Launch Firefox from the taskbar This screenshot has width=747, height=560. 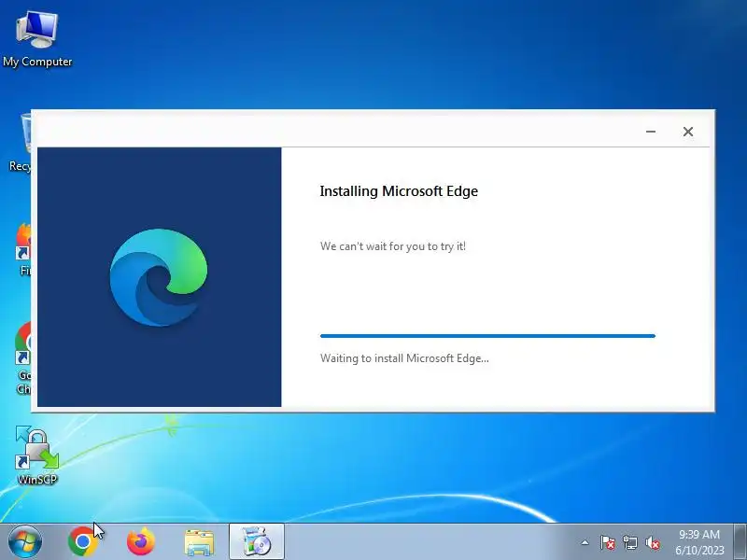click(141, 541)
